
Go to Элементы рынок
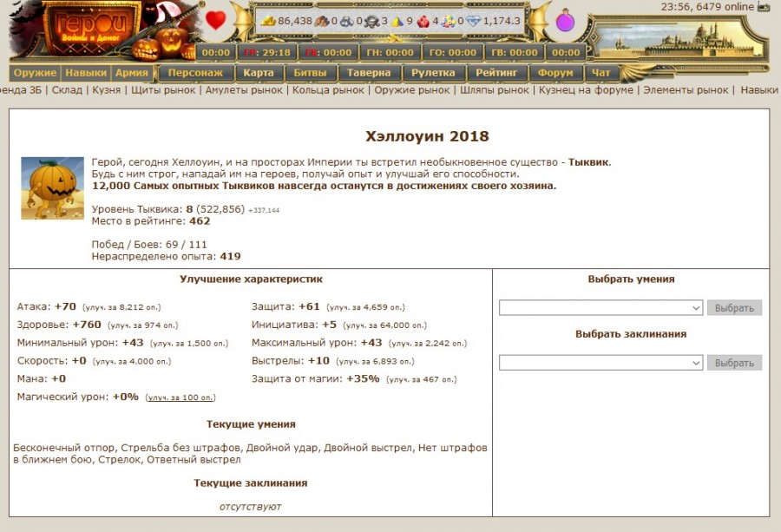coord(686,90)
